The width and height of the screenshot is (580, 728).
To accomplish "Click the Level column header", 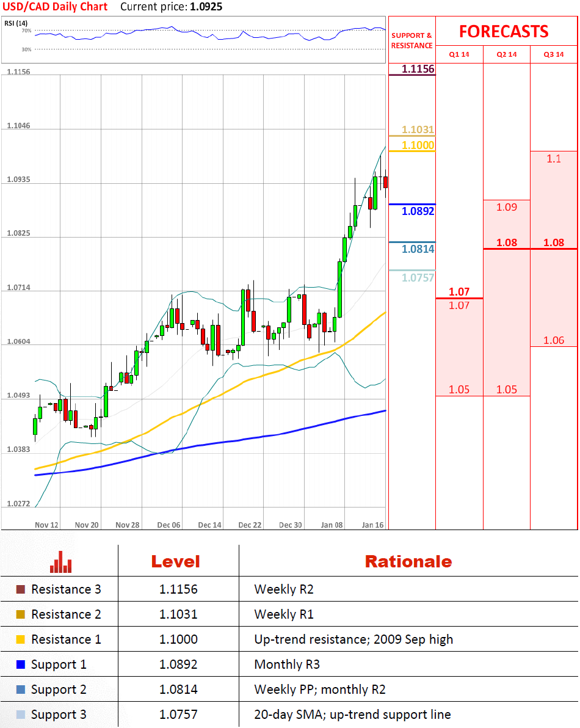I will point(175,562).
